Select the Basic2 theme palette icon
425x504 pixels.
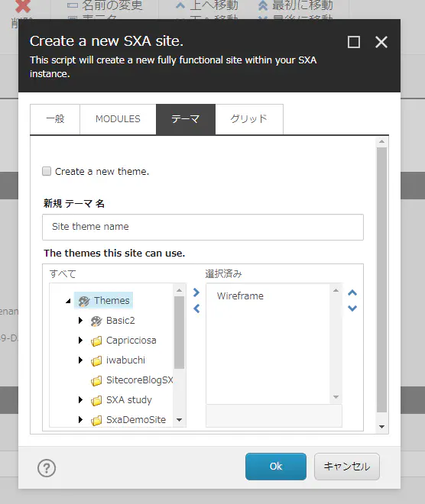pos(96,321)
